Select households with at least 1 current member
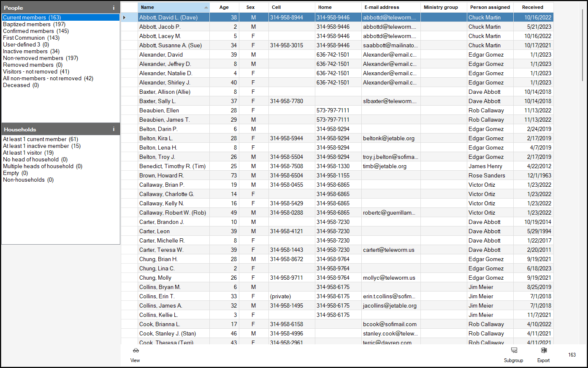The image size is (588, 368). (41, 139)
